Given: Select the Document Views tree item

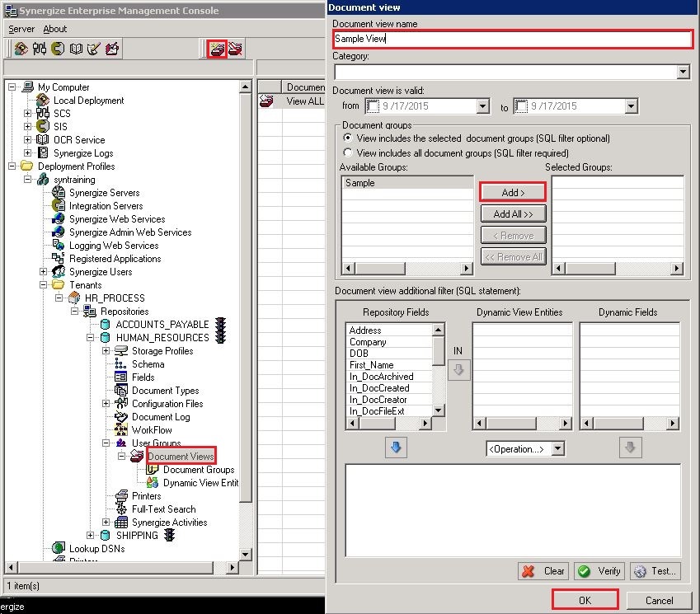Looking at the screenshot, I should click(181, 456).
